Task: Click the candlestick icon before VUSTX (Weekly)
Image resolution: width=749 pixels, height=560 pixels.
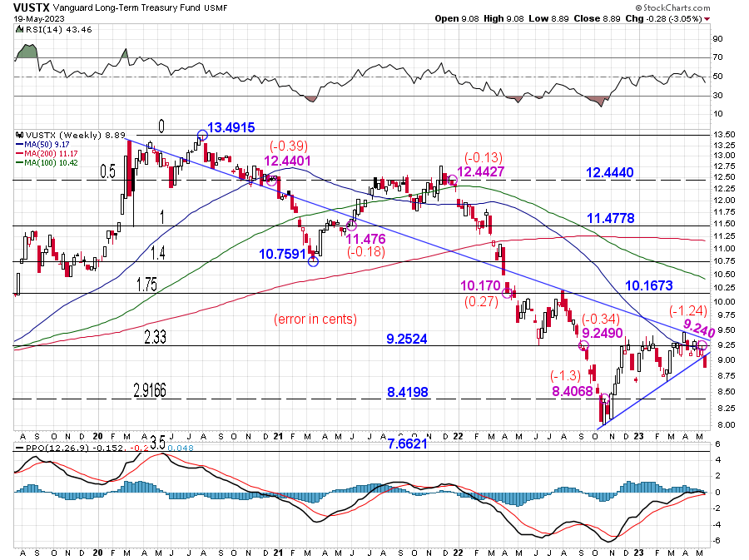Action: coord(19,135)
